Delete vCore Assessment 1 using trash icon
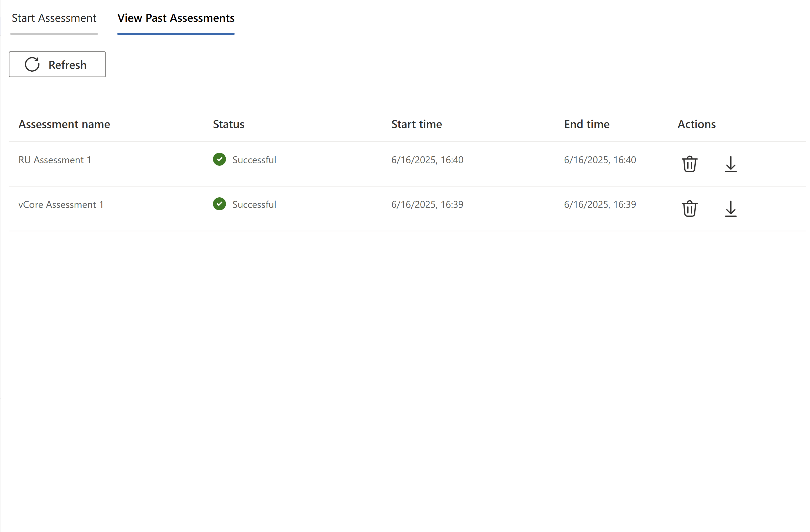 click(x=689, y=209)
